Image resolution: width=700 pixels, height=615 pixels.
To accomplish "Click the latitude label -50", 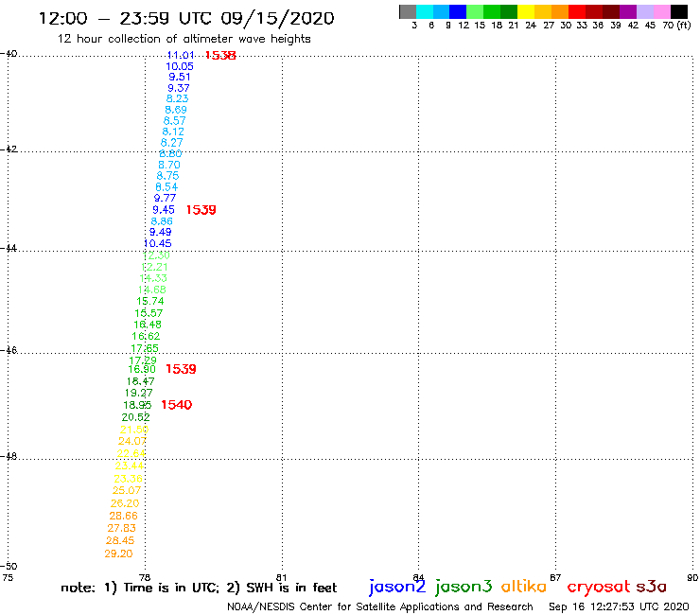I will tap(9, 567).
